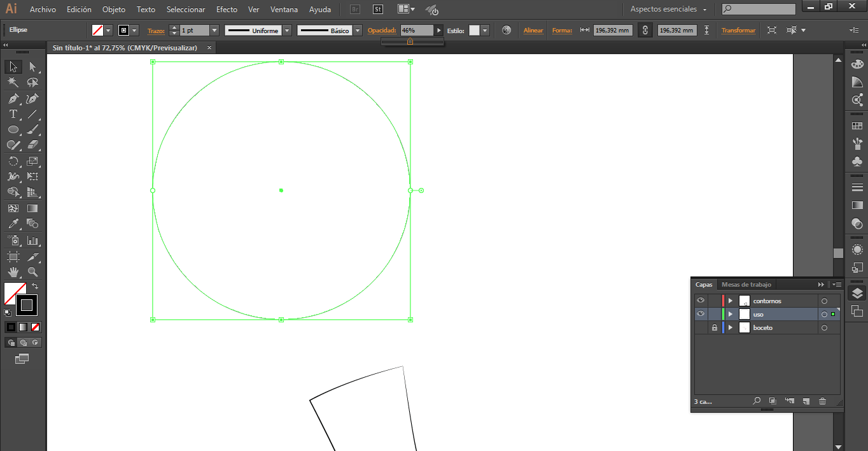Open the arrange documents dropdown in top bar
The width and height of the screenshot is (868, 451).
[x=405, y=10]
